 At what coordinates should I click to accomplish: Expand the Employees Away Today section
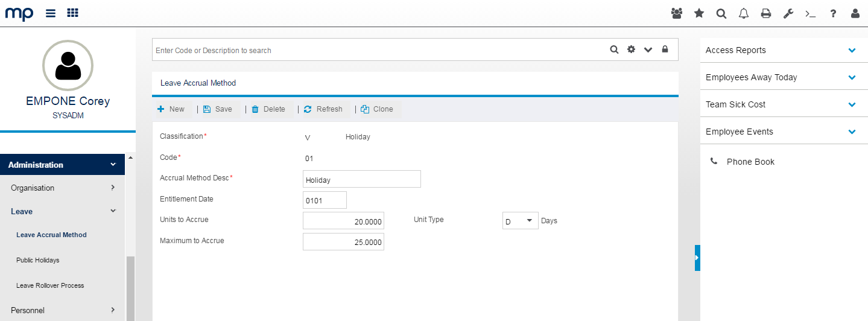[852, 78]
